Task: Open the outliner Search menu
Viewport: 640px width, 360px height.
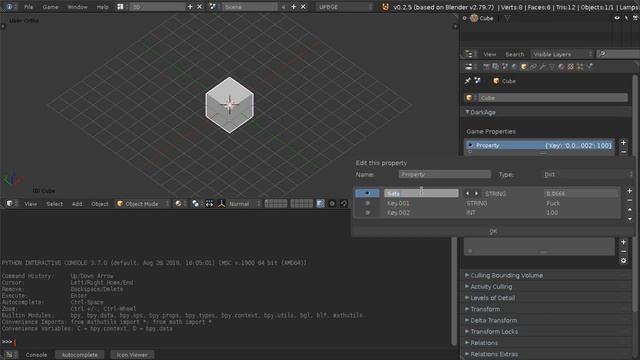Action: point(514,54)
